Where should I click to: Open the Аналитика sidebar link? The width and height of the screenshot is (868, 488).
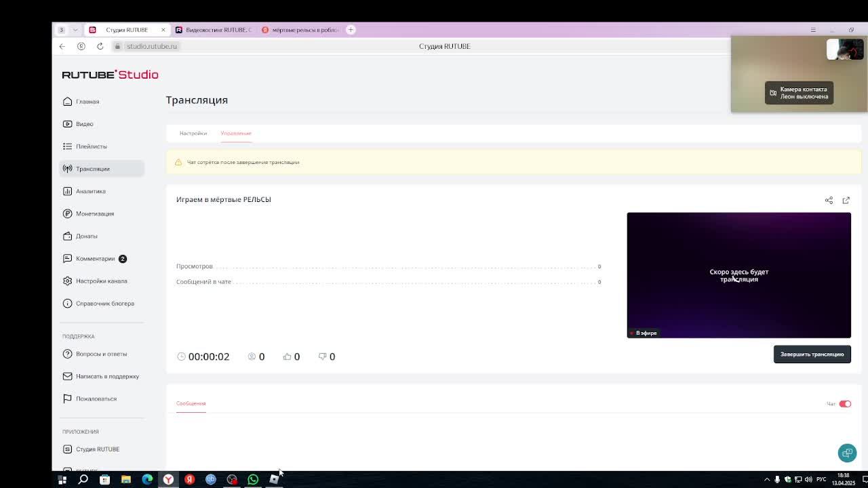91,191
